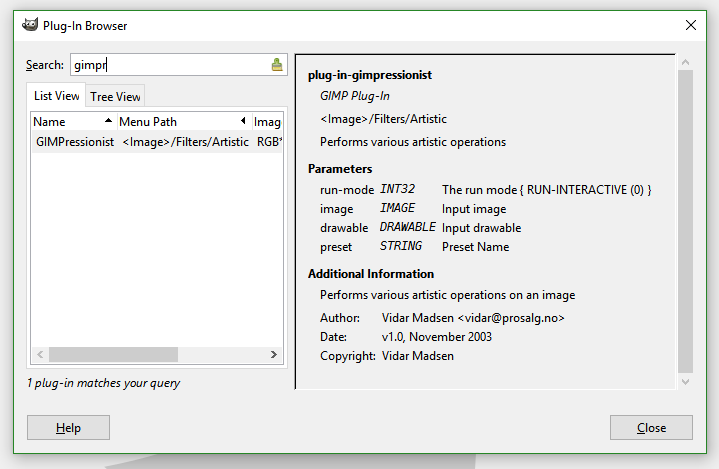Image resolution: width=719 pixels, height=469 pixels.
Task: Click the date v1.0, November 2003 text
Action: 437,337
